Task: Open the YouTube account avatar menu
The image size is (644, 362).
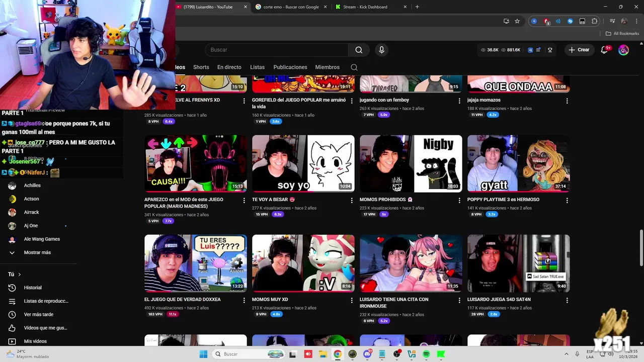Action: tap(623, 50)
